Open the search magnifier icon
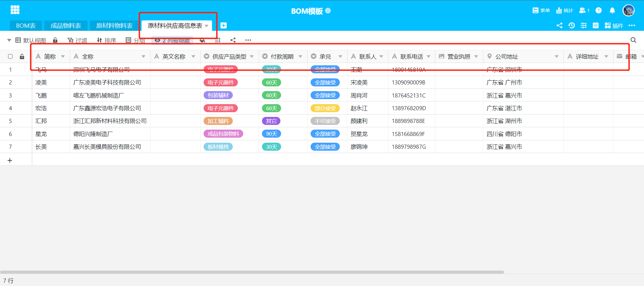The height and width of the screenshot is (286, 644). (x=633, y=40)
